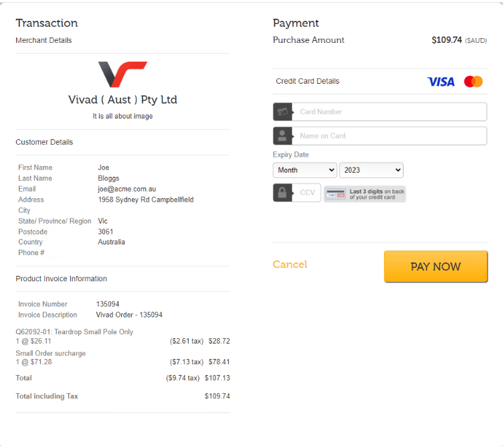Click the Credit Card Details heading
Screen dimensions: 504x446
pyautogui.click(x=307, y=81)
